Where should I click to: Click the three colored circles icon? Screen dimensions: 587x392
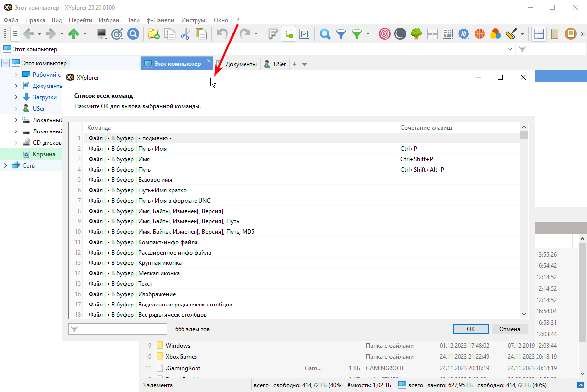pos(495,34)
